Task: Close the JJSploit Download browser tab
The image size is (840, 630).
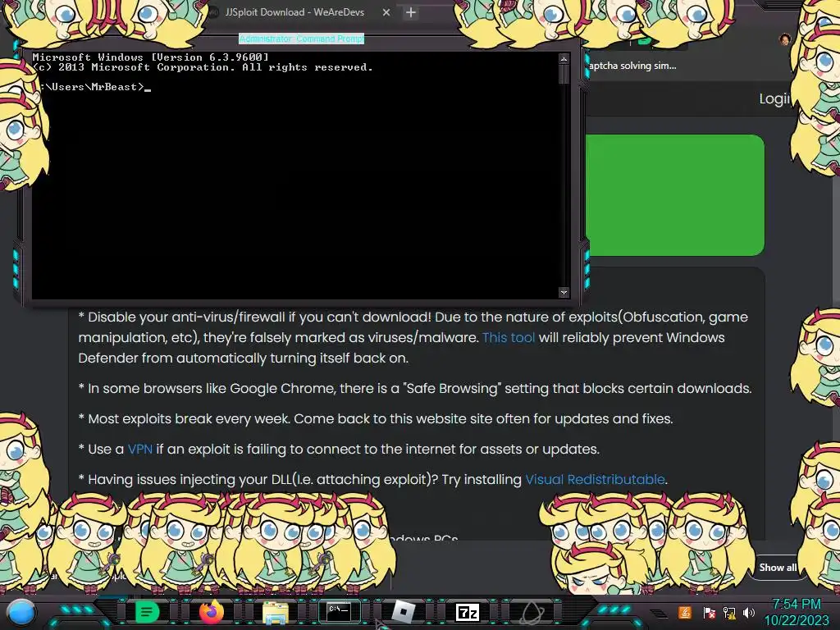Action: click(x=386, y=12)
